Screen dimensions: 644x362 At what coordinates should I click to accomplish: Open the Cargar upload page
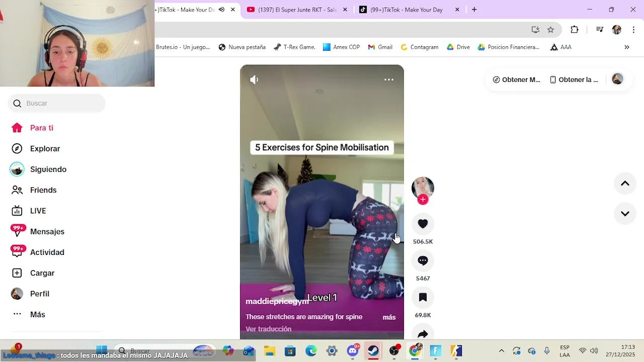(x=33, y=273)
